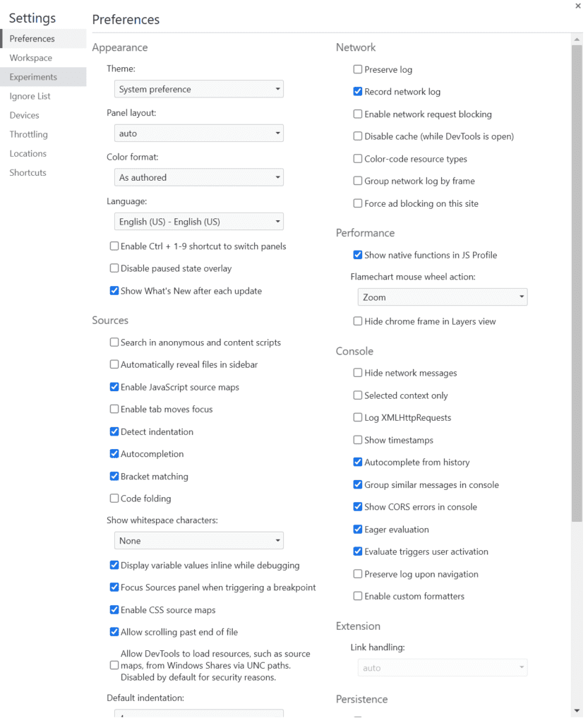Viewport: 588px width, 723px height.
Task: Enable Show timestamps in Console
Action: pos(358,440)
